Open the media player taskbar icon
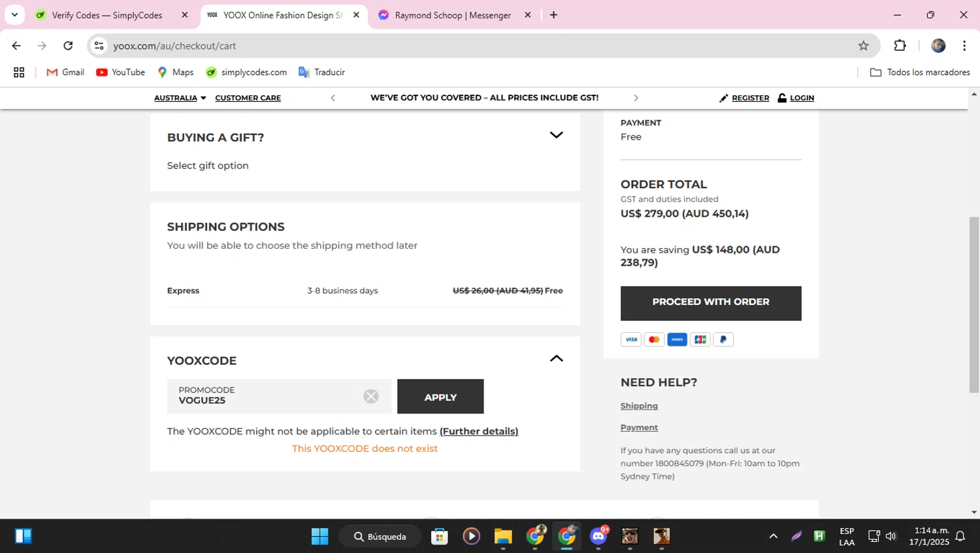980x553 pixels. point(472,537)
